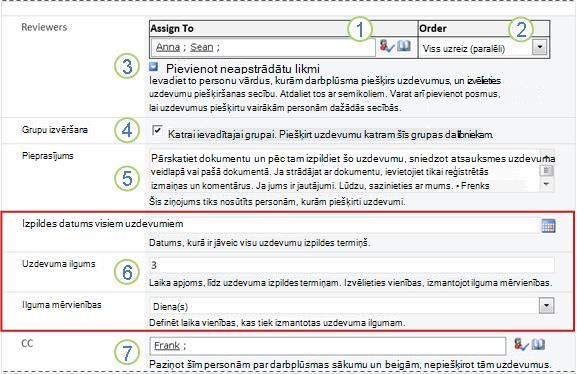Screen dimensions: 577x374
Task: Click into the Uzdevuma ilgums field
Action: 351,265
